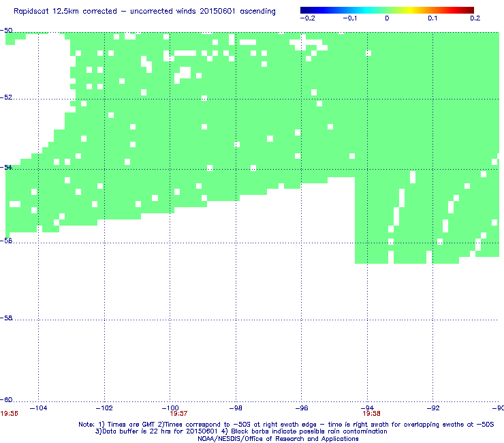
Task: Click the '-50' latitude axis label
Action: 6,30
